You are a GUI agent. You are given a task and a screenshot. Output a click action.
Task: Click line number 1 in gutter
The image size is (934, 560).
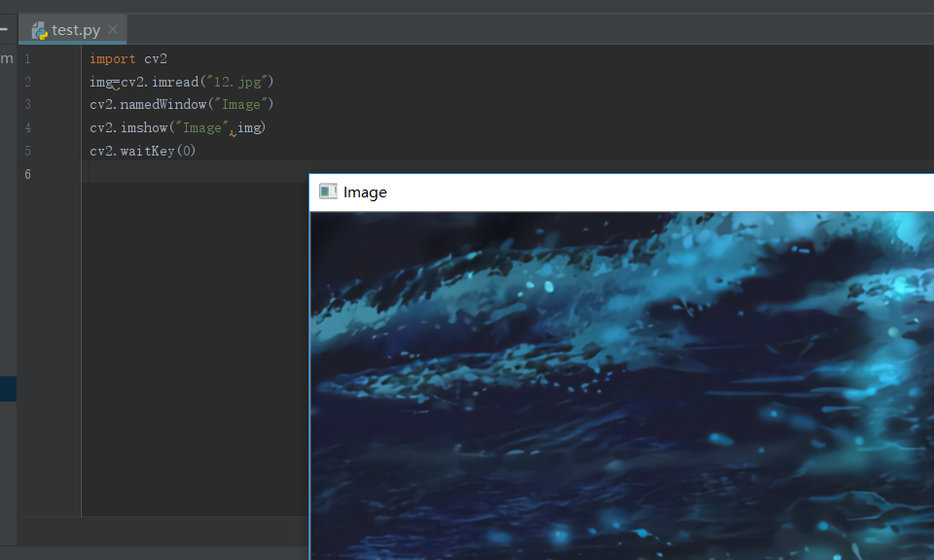pyautogui.click(x=27, y=59)
